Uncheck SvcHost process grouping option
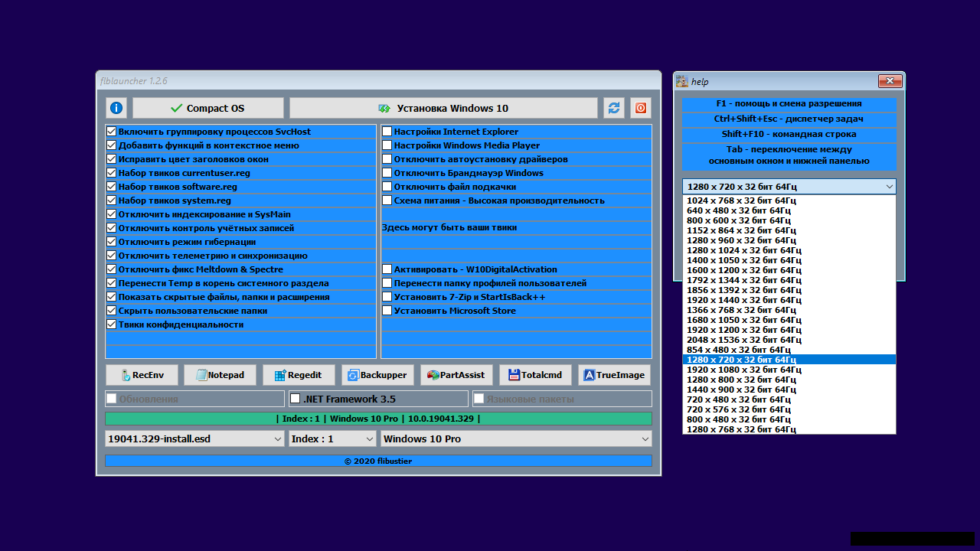This screenshot has width=980, height=551. tap(112, 132)
